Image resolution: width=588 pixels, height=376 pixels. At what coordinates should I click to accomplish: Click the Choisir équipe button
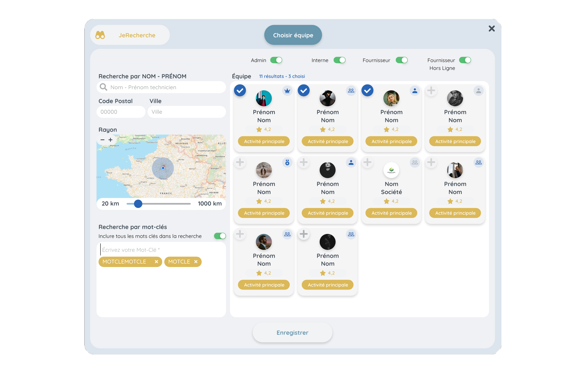click(293, 35)
